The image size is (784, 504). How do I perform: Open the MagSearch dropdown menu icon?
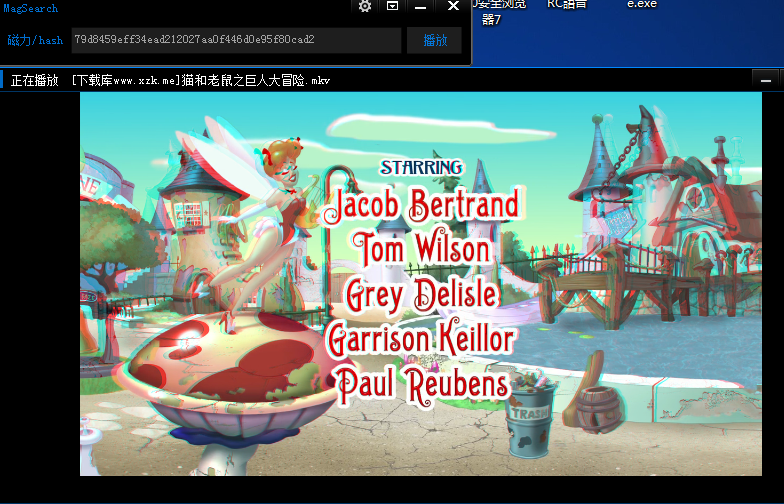point(392,6)
